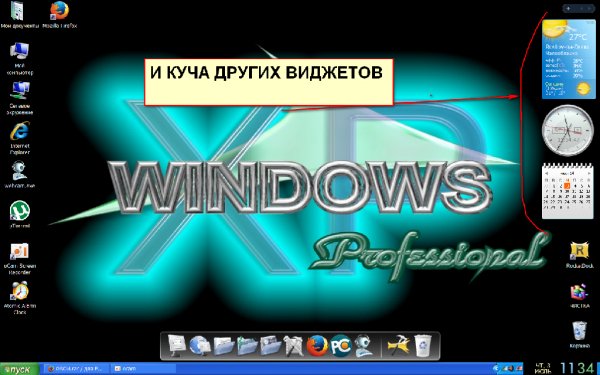Click the plus button on the gadget bar

point(568,8)
